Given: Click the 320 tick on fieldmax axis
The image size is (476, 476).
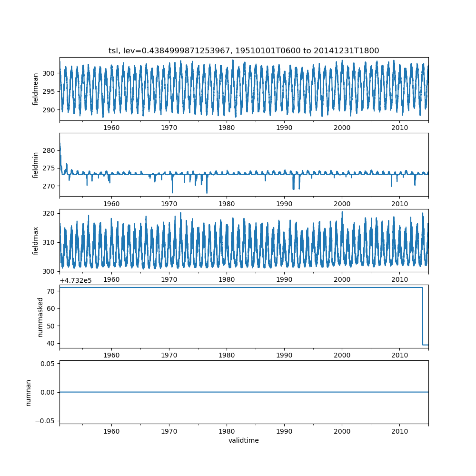Looking at the screenshot, I should [50, 213].
